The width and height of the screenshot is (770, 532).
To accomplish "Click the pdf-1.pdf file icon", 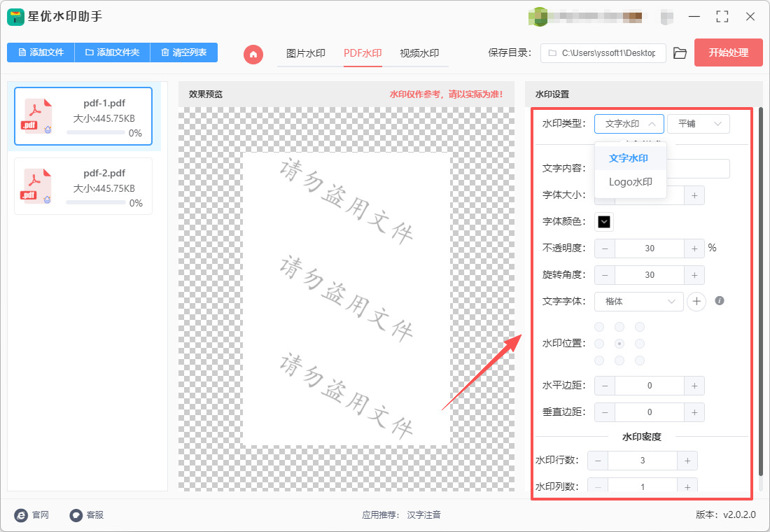I will point(36,116).
